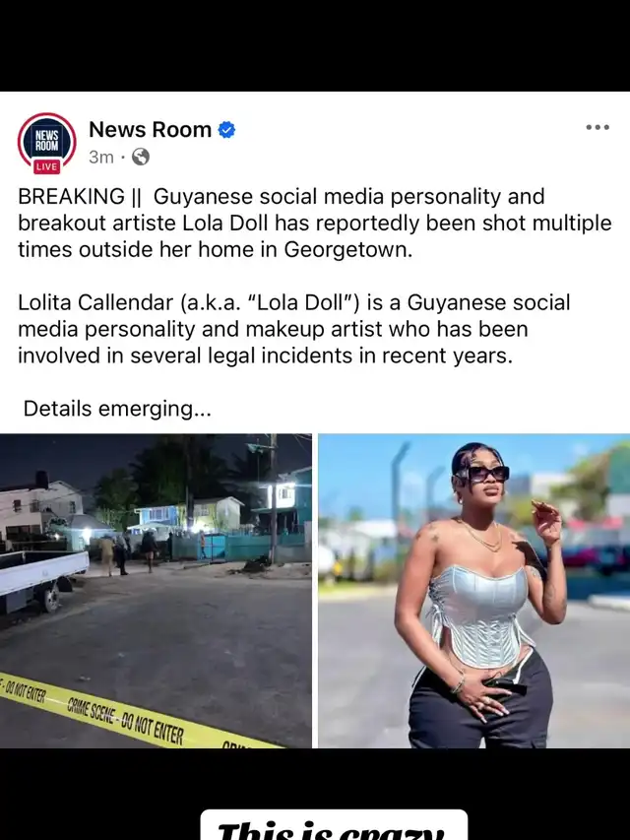
Task: Select the BREAKING headline paragraph
Action: point(314,223)
